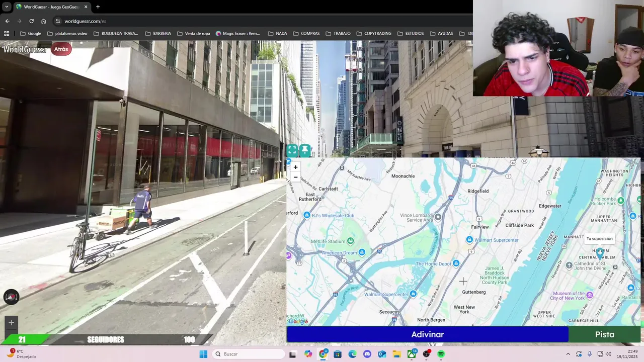Click the WorldGuessr logo
The width and height of the screenshot is (644, 362).
tap(25, 49)
